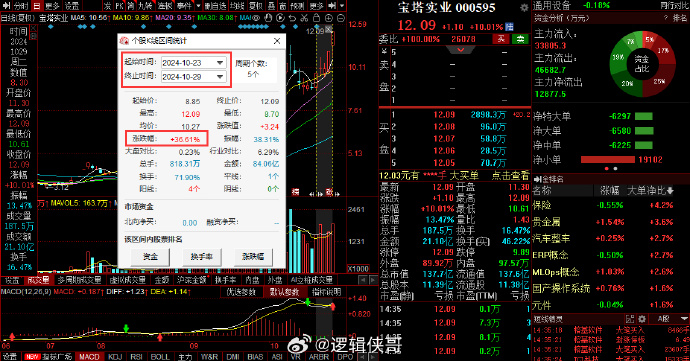Close the 个股K线区间统计 dialog
Screen dimensions: 690x361
click(277, 41)
